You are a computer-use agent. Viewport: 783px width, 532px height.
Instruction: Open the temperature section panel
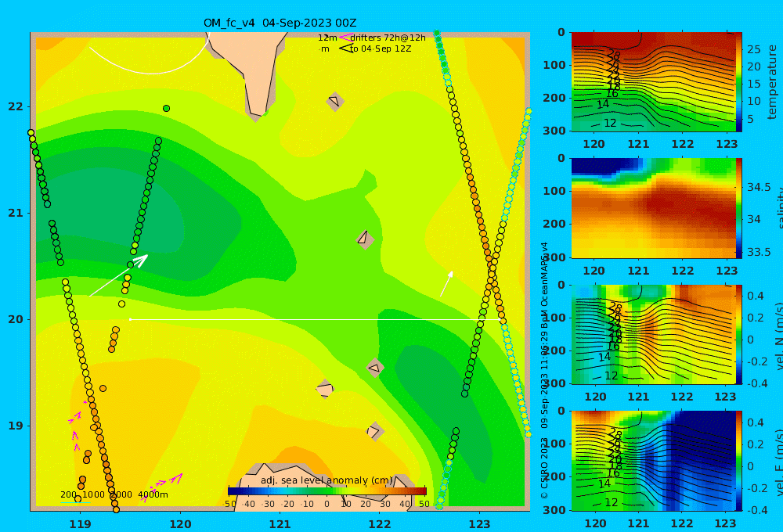pyautogui.click(x=653, y=82)
